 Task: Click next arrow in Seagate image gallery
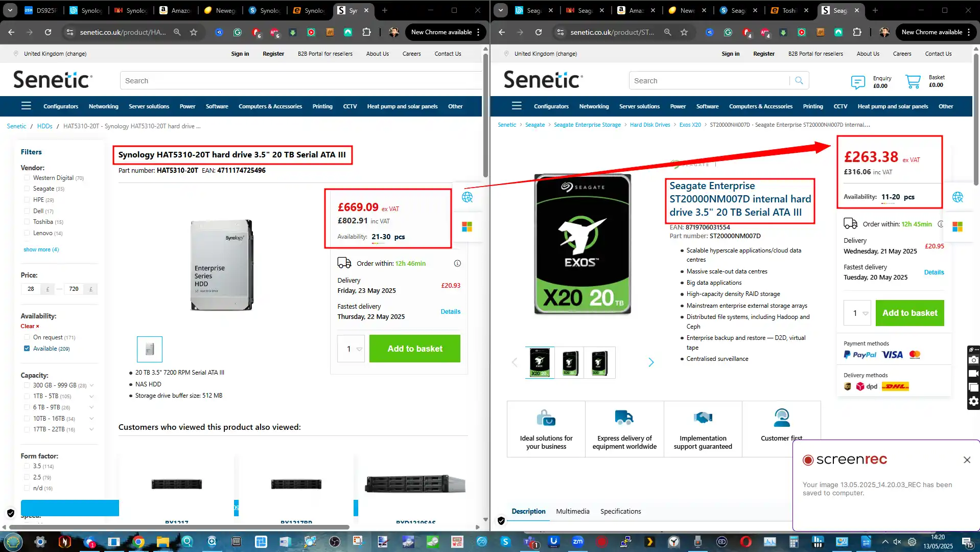[651, 362]
